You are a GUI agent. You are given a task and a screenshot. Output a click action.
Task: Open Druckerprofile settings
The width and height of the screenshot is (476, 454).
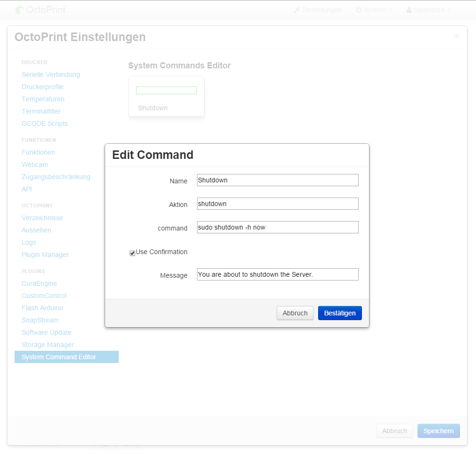(x=42, y=87)
